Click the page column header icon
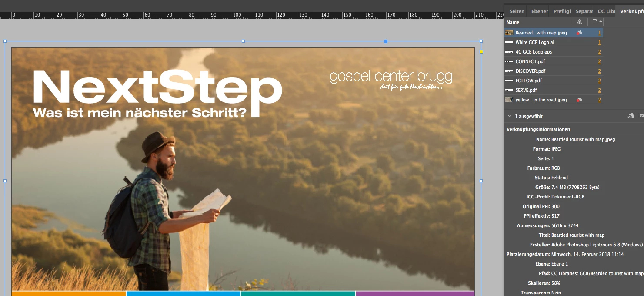Screen dimensions: 644x296 [x=595, y=22]
